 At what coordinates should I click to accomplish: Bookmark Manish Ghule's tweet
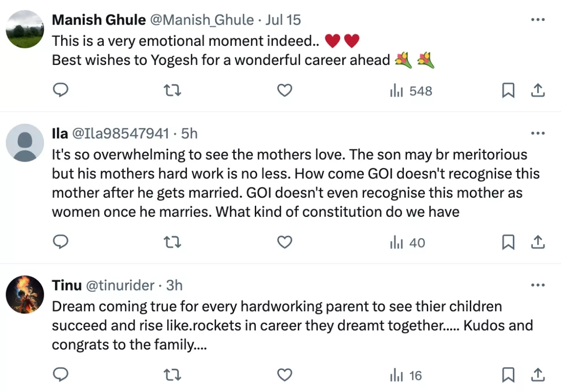click(x=508, y=91)
